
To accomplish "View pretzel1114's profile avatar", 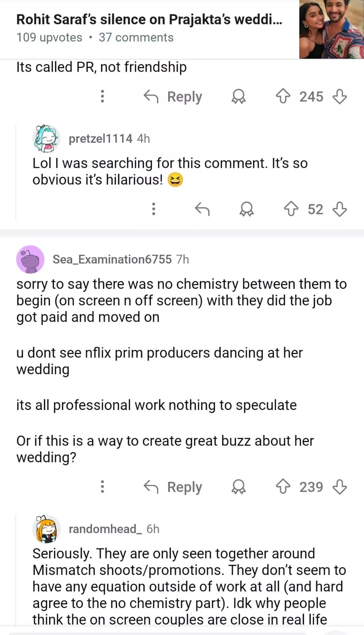I will click(x=46, y=139).
